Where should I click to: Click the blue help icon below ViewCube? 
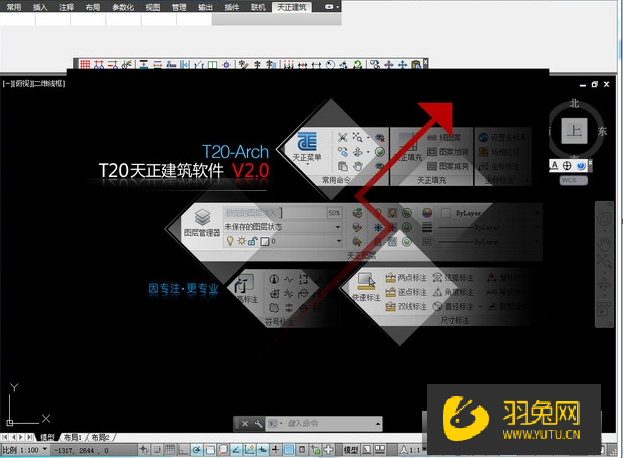(x=580, y=165)
